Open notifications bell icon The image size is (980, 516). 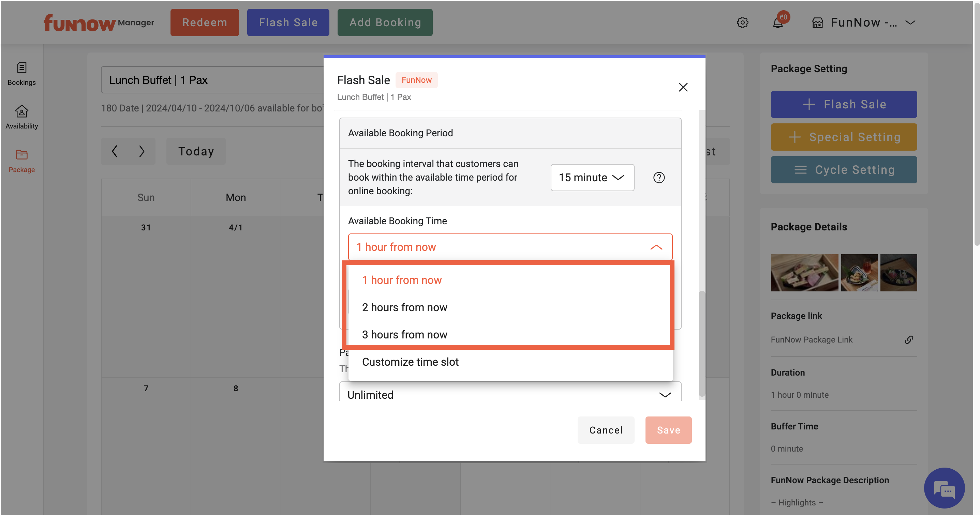coord(778,23)
